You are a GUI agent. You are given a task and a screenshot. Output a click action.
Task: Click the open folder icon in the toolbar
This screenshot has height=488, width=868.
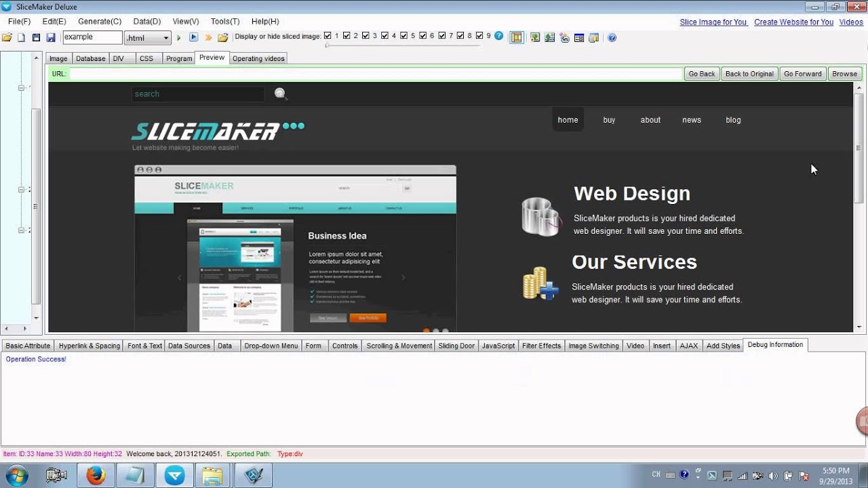(x=7, y=37)
